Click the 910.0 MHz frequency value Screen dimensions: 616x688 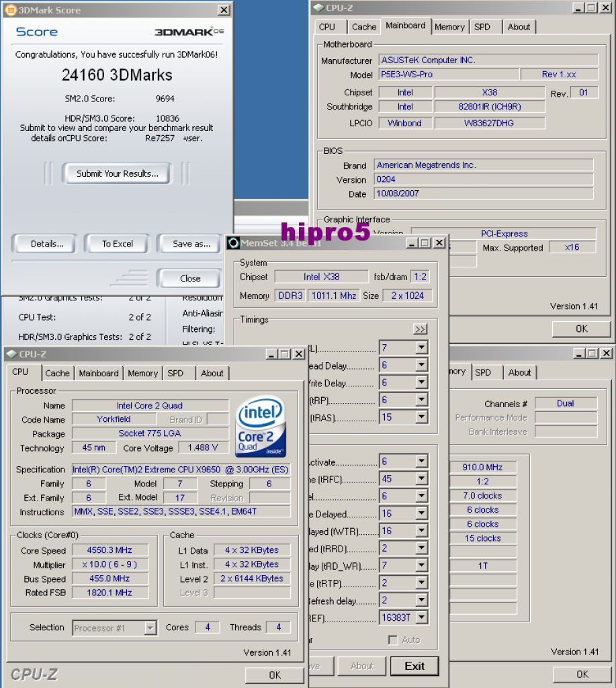(482, 468)
